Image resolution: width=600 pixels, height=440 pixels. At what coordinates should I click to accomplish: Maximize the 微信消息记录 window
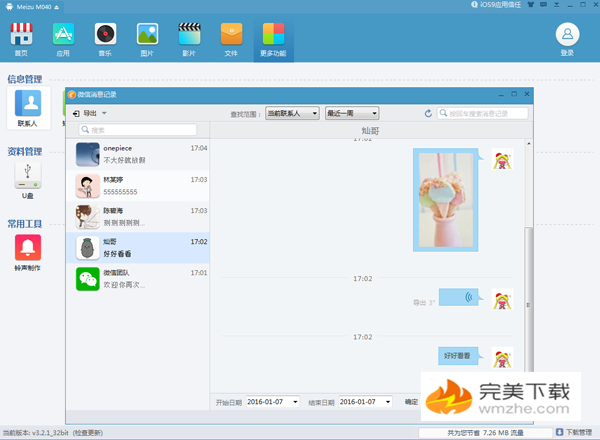(x=514, y=94)
